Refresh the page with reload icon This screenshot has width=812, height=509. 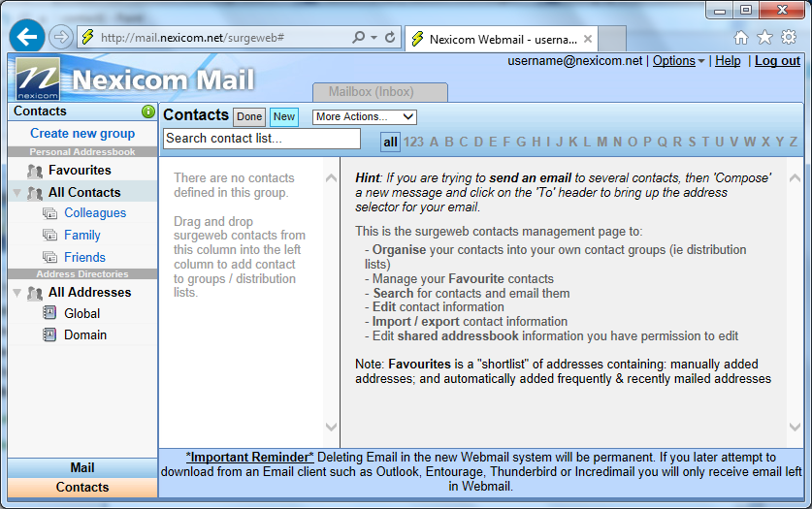click(390, 37)
